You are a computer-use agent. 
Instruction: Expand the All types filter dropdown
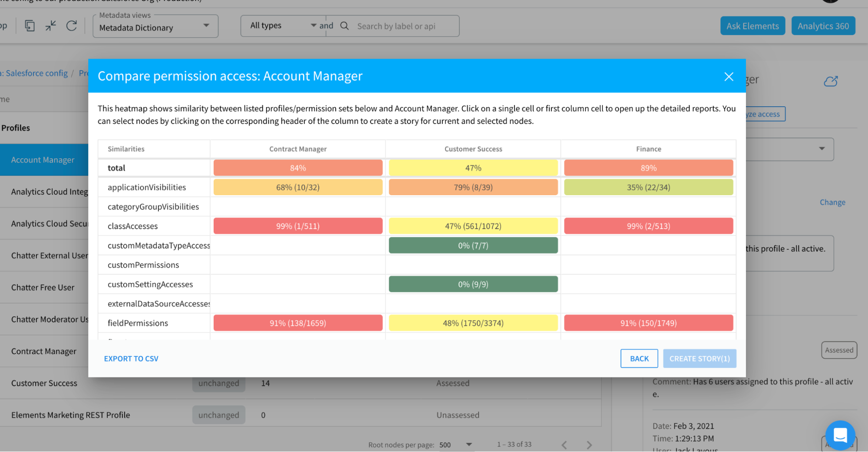[283, 26]
